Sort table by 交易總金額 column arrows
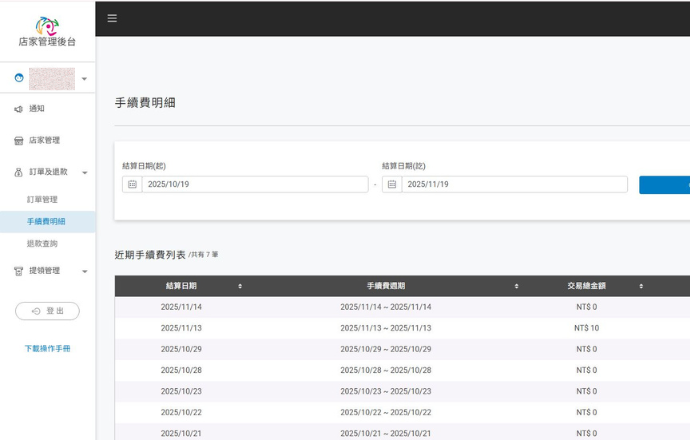Image resolution: width=690 pixels, height=440 pixels. point(641,286)
